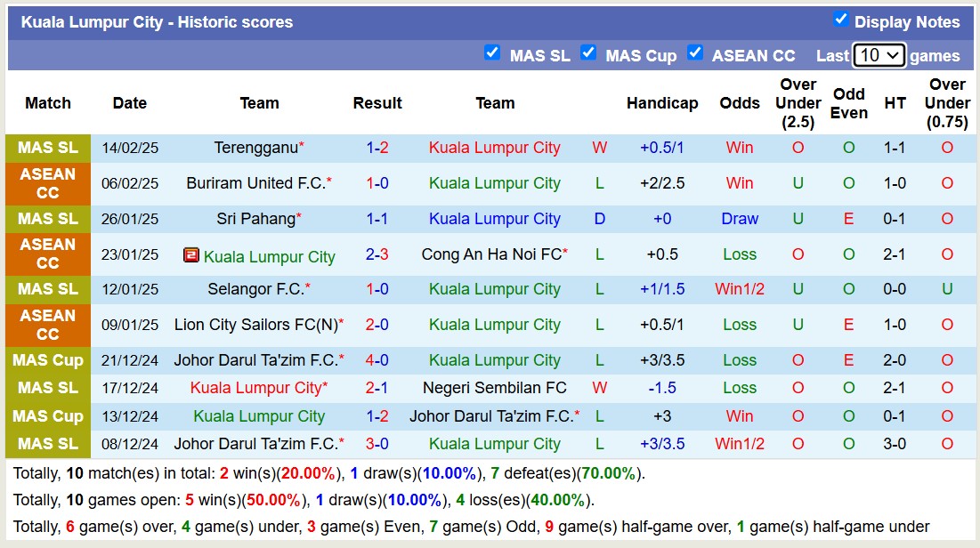
Task: Select the Johor Darul Ta'zim F.C. link
Action: (x=253, y=360)
